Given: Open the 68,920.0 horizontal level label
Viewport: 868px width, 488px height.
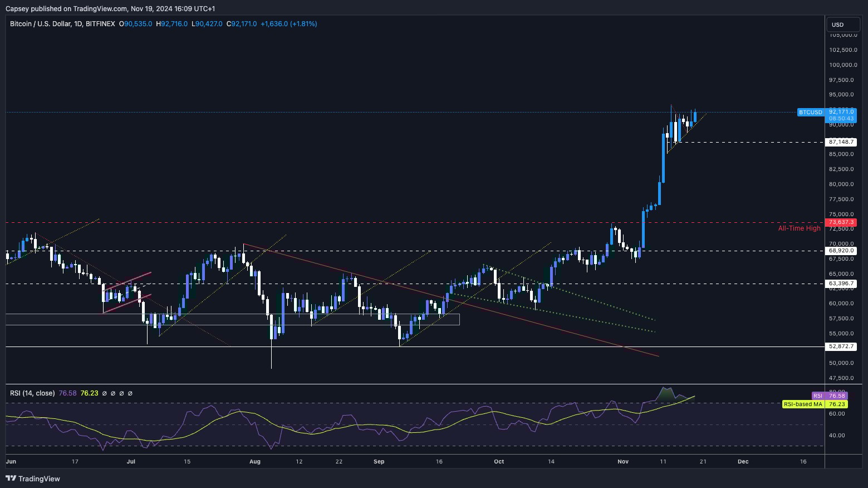Looking at the screenshot, I should pyautogui.click(x=841, y=251).
